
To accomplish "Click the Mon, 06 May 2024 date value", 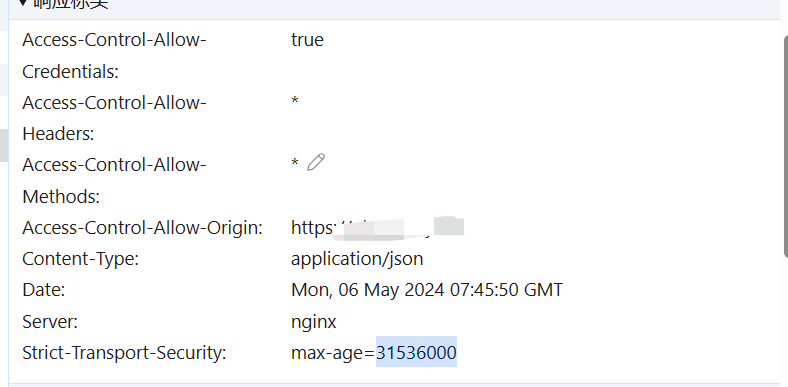I will [427, 291].
